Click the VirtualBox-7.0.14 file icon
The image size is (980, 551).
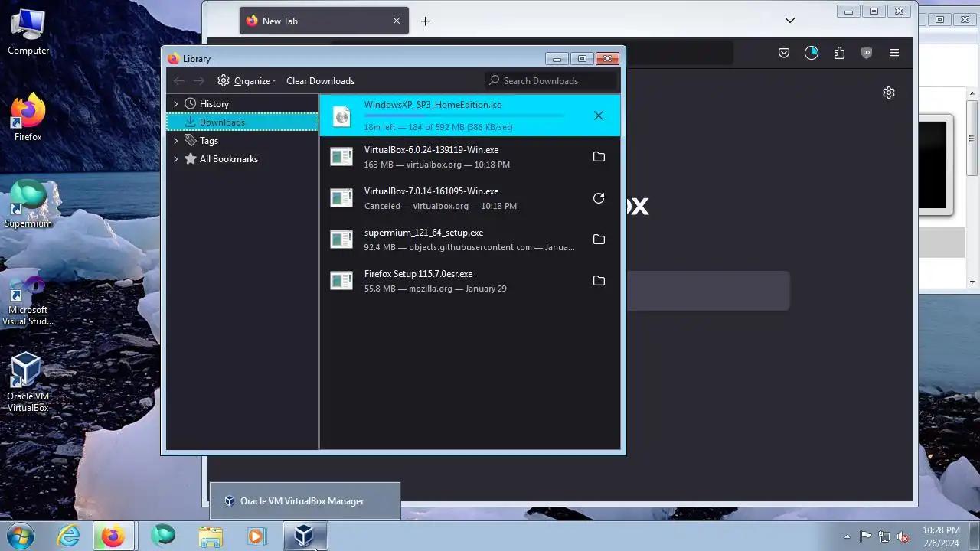[341, 198]
